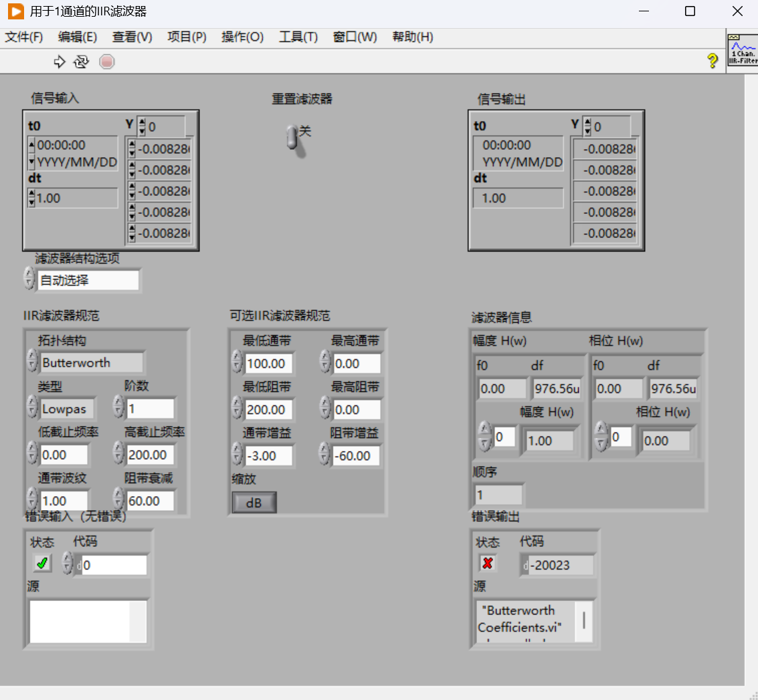Click the 最高阻带 0.00 field
The width and height of the screenshot is (758, 700).
click(357, 410)
